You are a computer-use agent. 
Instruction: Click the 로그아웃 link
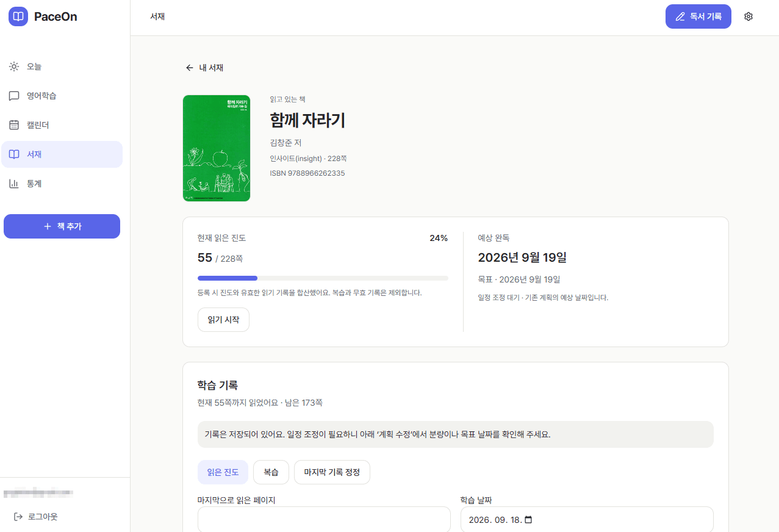36,517
